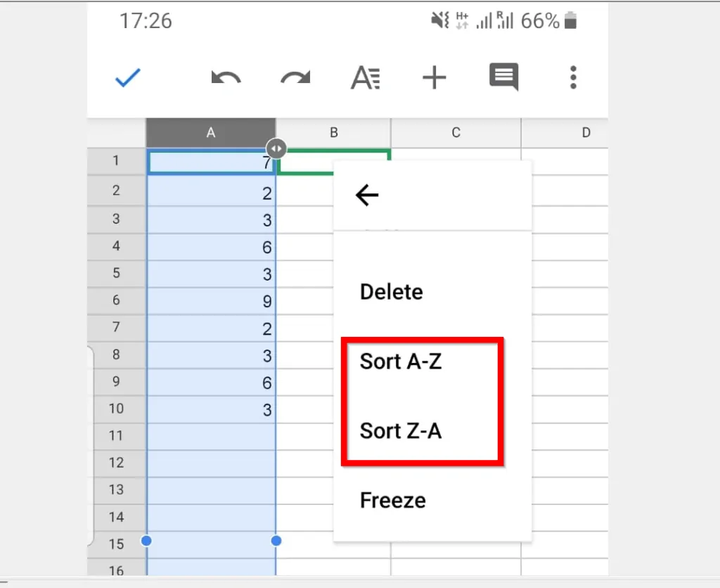Sort column A from A to Z
This screenshot has height=588, width=720.
pos(401,362)
